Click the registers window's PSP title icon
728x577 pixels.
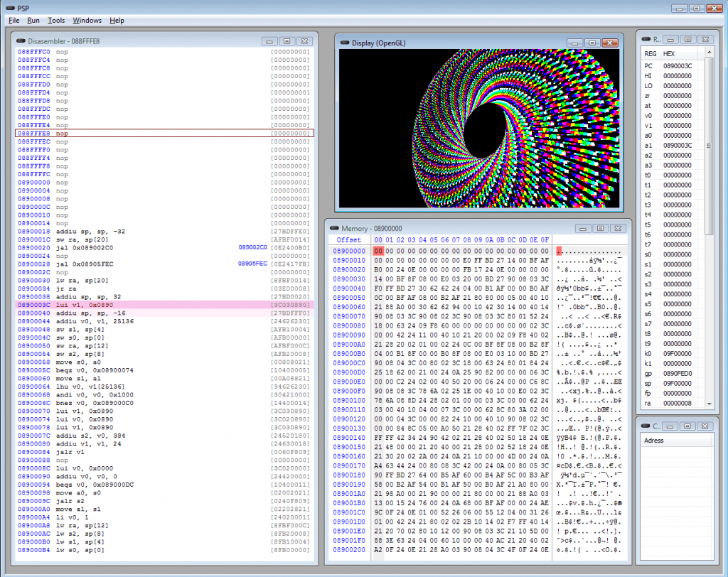pos(646,39)
